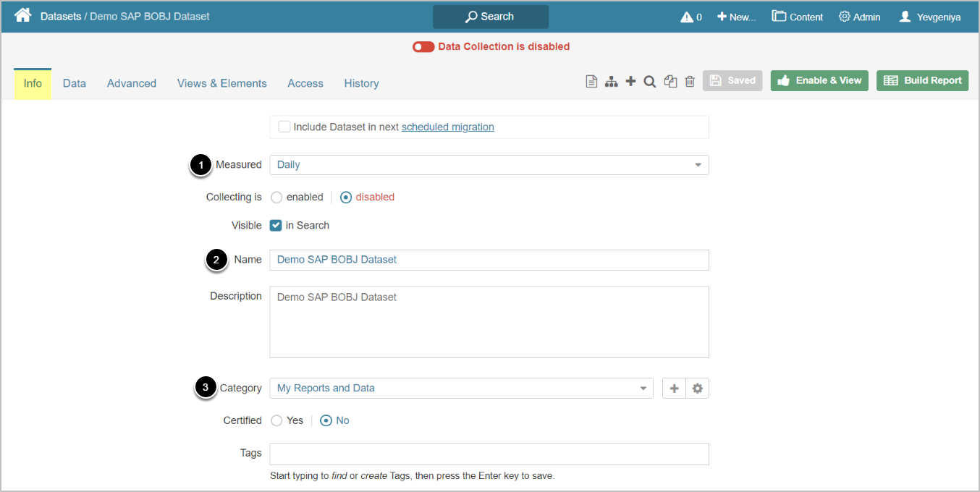Delete dataset with the trash icon
Screen dimensions: 980x492
[690, 82]
